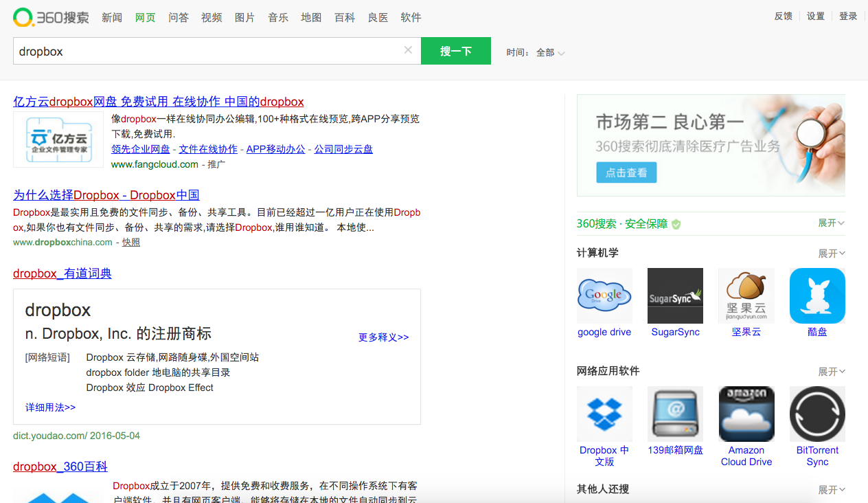Click the 亿方云 logo thumbnail
Screen dimensions: 868x503
[x=58, y=140]
